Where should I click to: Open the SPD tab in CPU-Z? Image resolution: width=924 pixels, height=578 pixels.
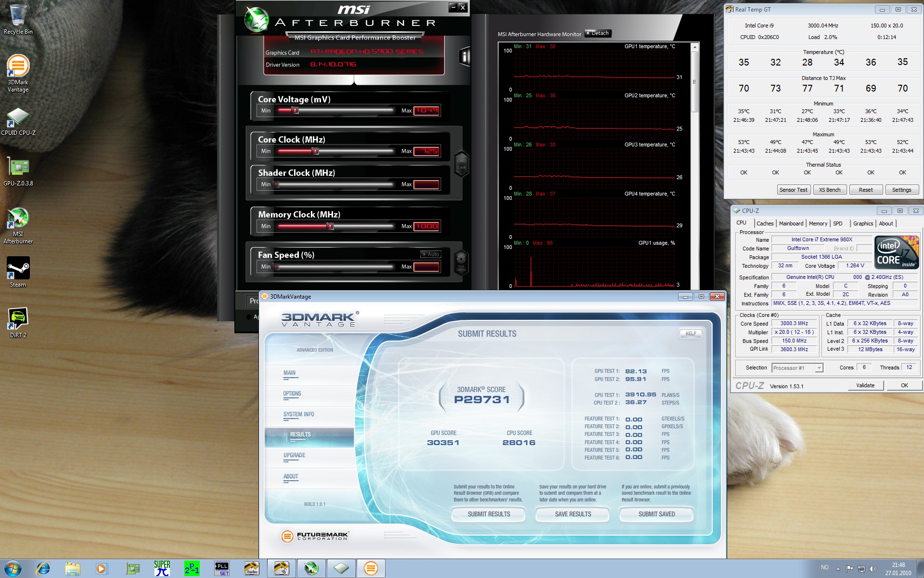(838, 223)
